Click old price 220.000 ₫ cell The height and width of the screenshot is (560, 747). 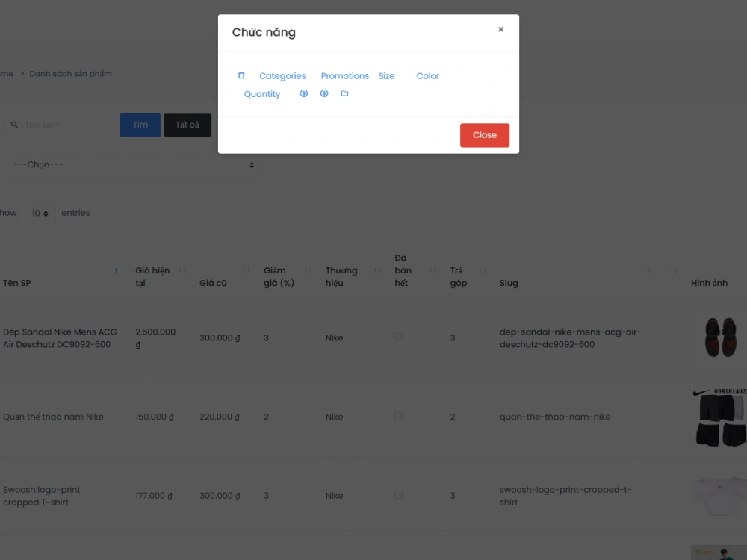pyautogui.click(x=220, y=417)
